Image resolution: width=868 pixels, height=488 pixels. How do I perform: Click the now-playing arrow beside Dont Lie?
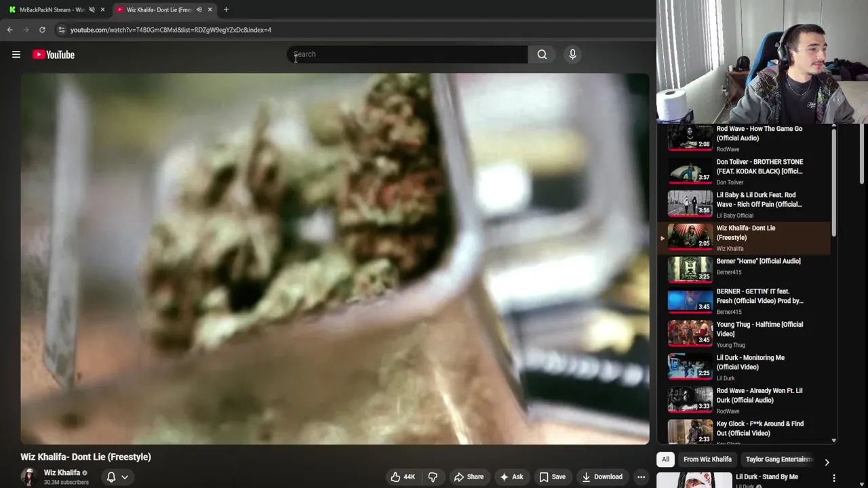pos(663,238)
